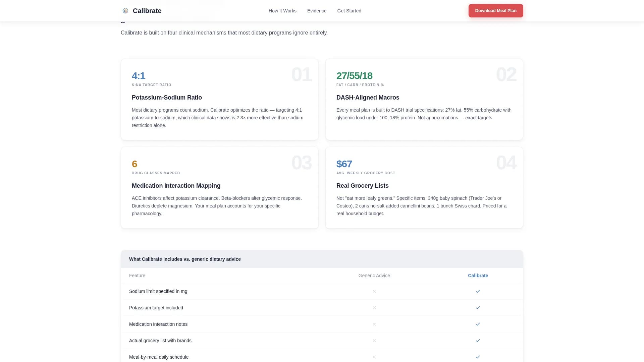
Task: Click 'Medication interaction notes' row text
Action: point(158,324)
